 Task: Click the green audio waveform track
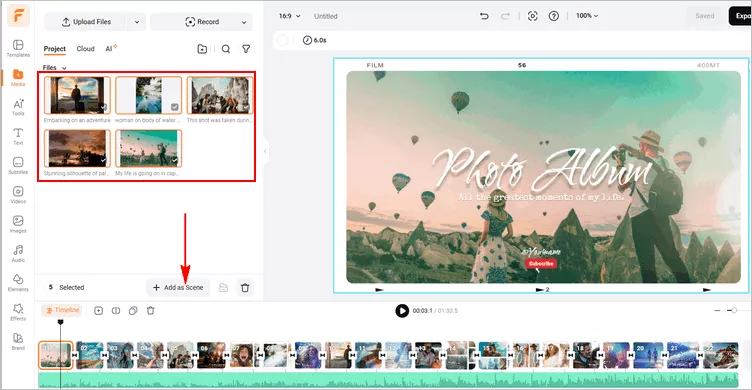388,380
